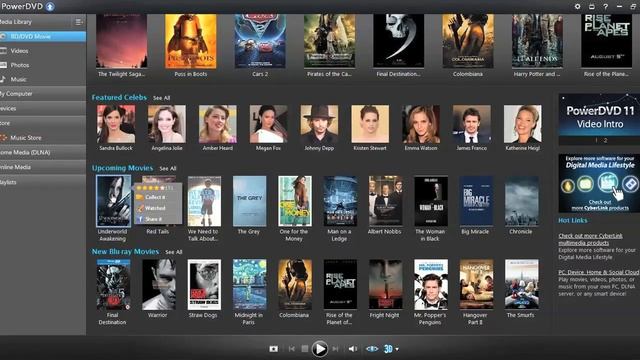The width and height of the screenshot is (640, 360).
Task: Select BD/DVD Movie in sidebar
Action: click(43, 36)
